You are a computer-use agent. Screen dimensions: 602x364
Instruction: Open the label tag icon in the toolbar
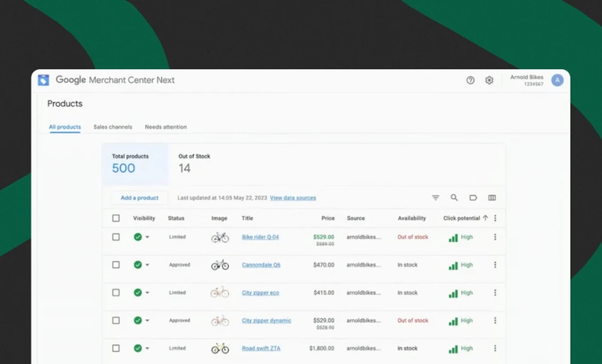[x=473, y=198]
